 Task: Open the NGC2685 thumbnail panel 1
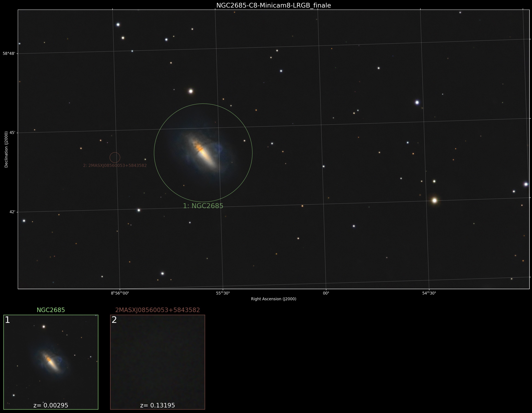point(51,362)
